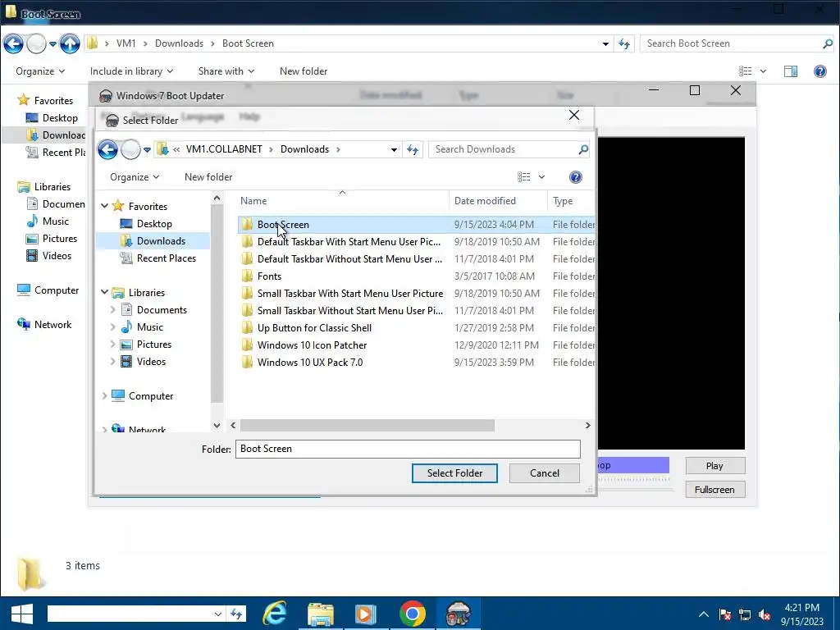The height and width of the screenshot is (630, 840).
Task: Click the dialog tree's scroll down arrow
Action: pyautogui.click(x=217, y=426)
